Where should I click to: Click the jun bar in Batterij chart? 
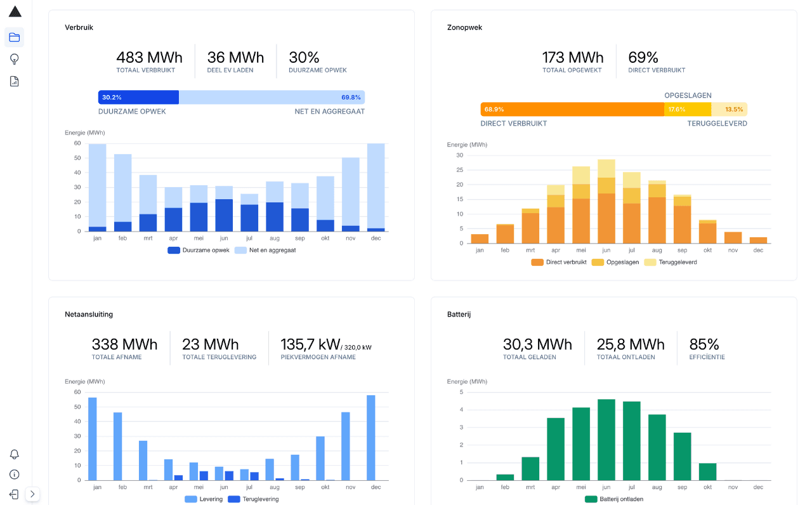[x=606, y=439]
